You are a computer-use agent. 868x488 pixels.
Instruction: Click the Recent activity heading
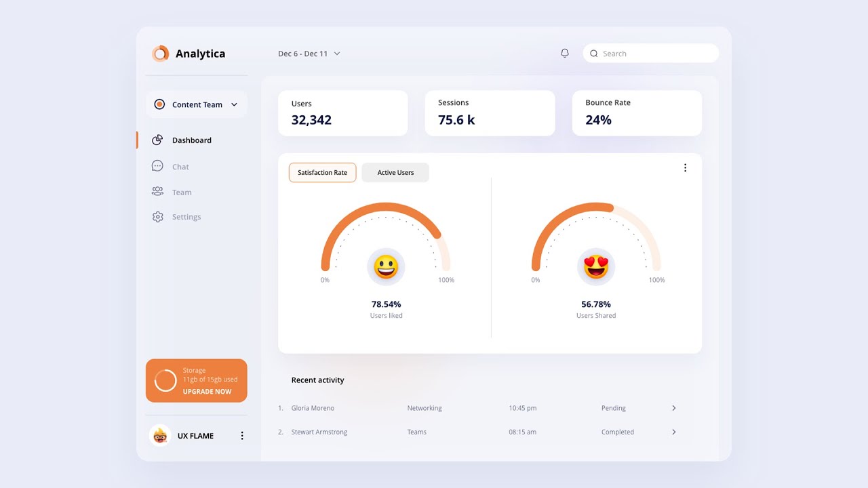coord(318,380)
